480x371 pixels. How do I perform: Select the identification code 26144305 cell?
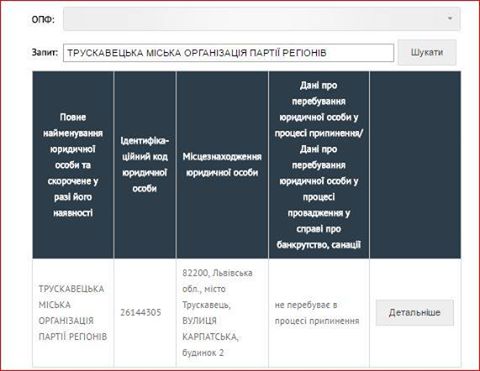point(145,313)
